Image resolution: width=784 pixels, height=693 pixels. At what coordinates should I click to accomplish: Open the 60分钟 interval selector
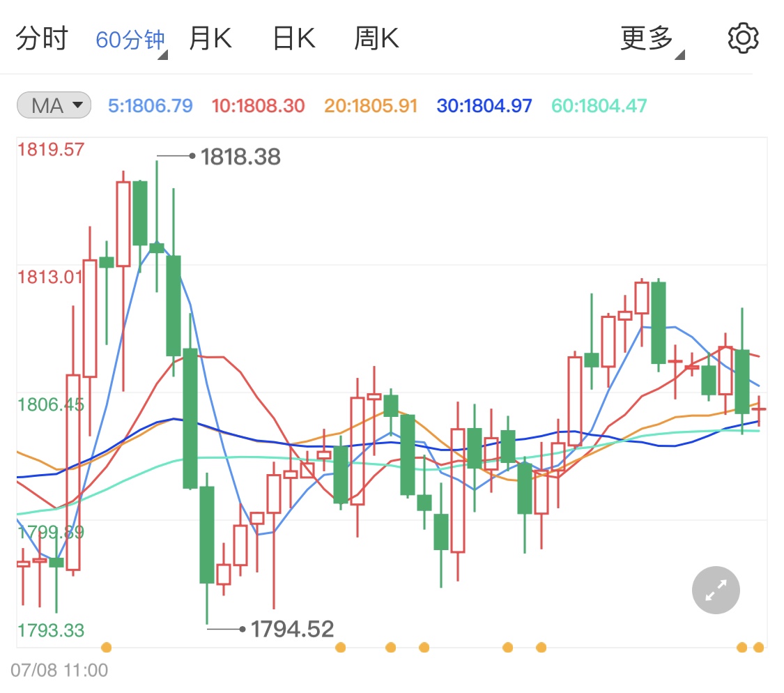129,38
